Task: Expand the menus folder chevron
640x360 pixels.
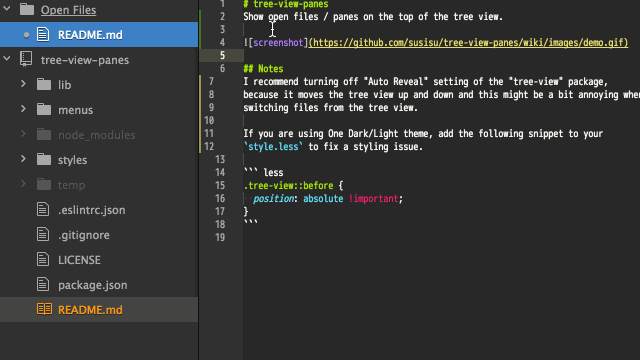Action: [23, 109]
